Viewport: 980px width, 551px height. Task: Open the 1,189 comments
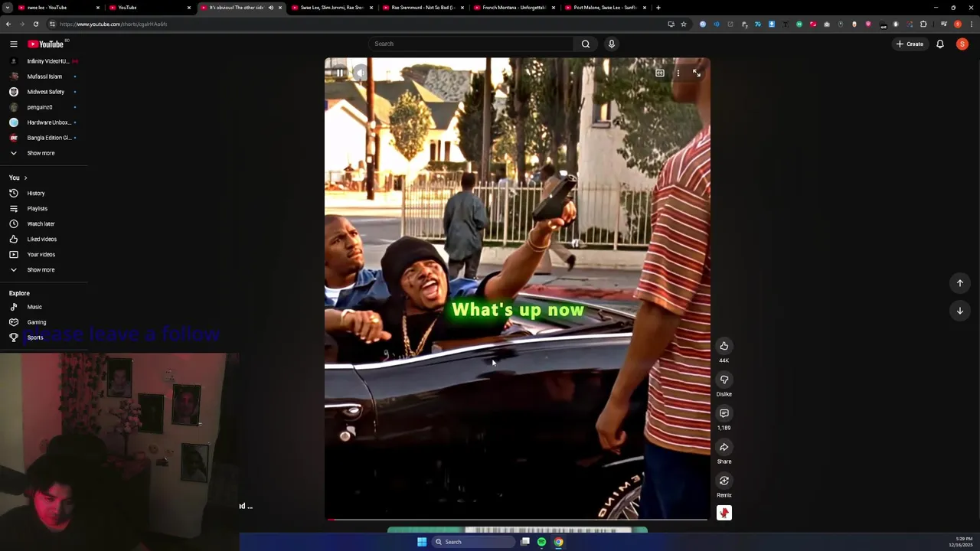point(724,413)
